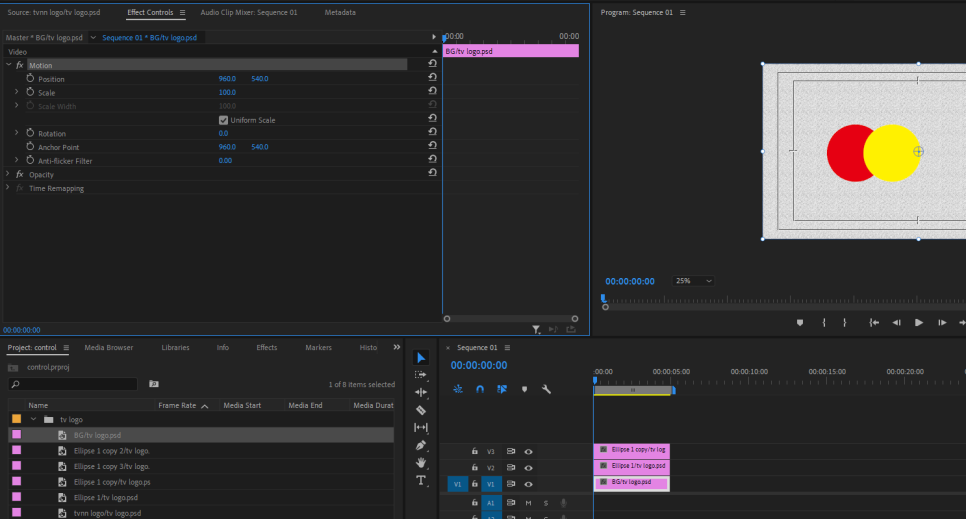Add marker in program monitor
The image size is (966, 519).
click(800, 322)
